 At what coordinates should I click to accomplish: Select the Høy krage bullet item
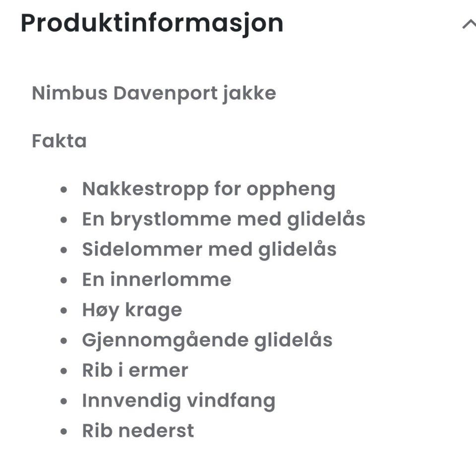point(132,311)
